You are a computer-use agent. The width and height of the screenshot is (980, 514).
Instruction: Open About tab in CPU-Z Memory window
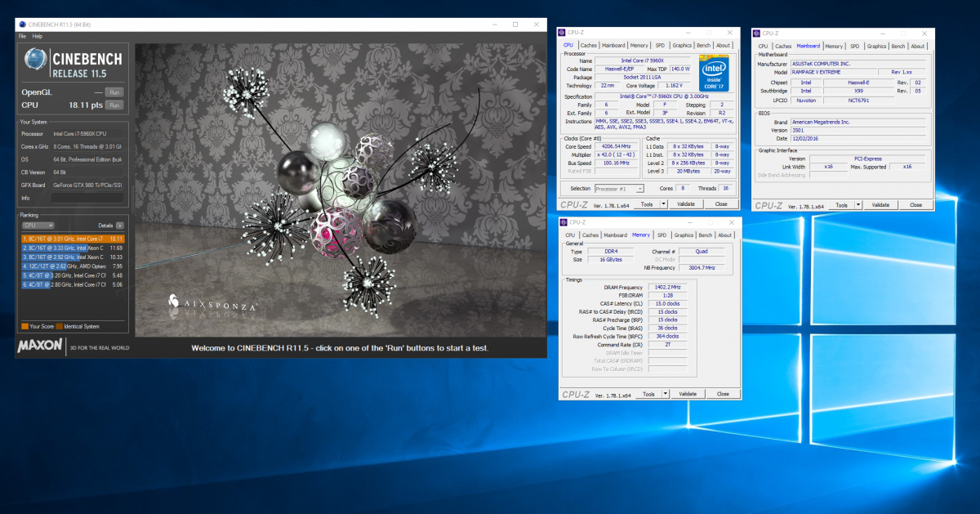point(725,235)
